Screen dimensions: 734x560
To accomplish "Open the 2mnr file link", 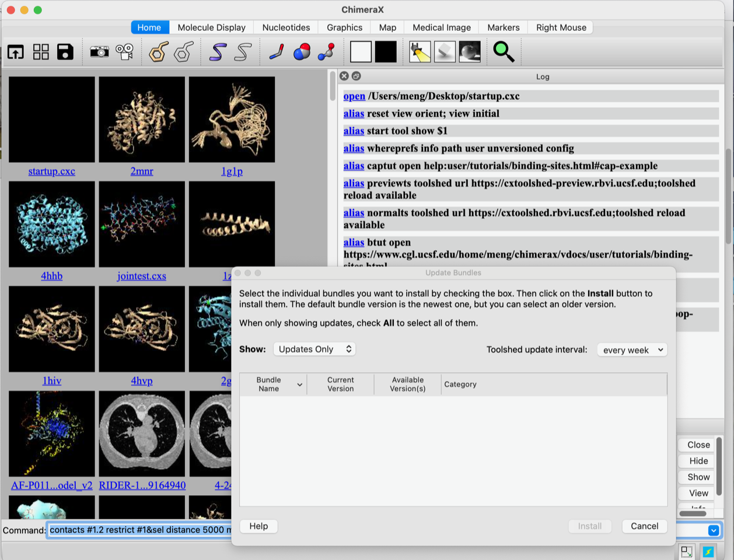I will [142, 171].
